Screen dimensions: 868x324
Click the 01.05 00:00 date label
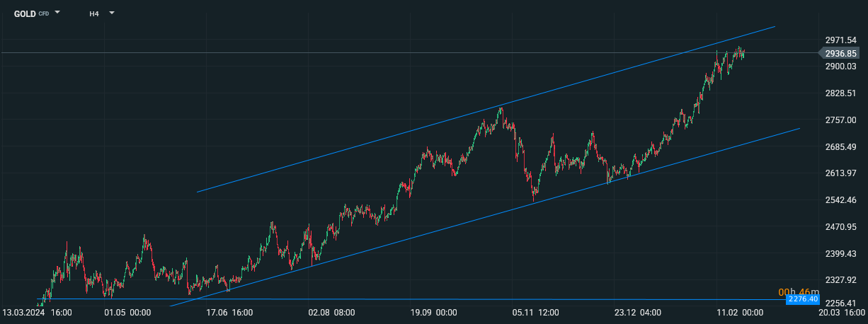tap(127, 312)
